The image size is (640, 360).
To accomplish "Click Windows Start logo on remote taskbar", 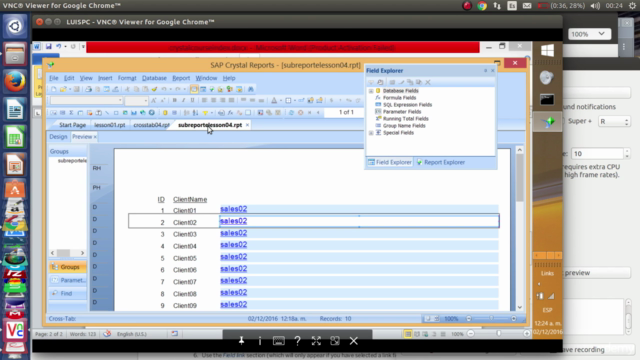I will pyautogui.click(x=547, y=51).
